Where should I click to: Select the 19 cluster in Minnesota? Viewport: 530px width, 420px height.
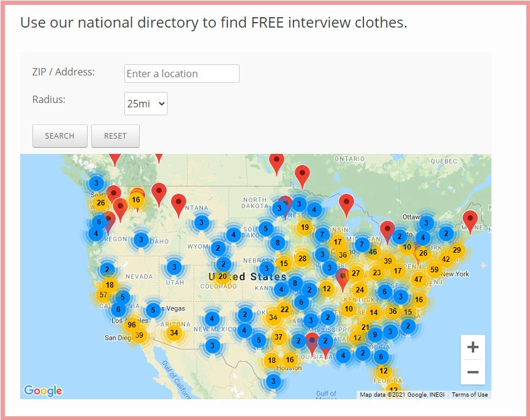305,227
